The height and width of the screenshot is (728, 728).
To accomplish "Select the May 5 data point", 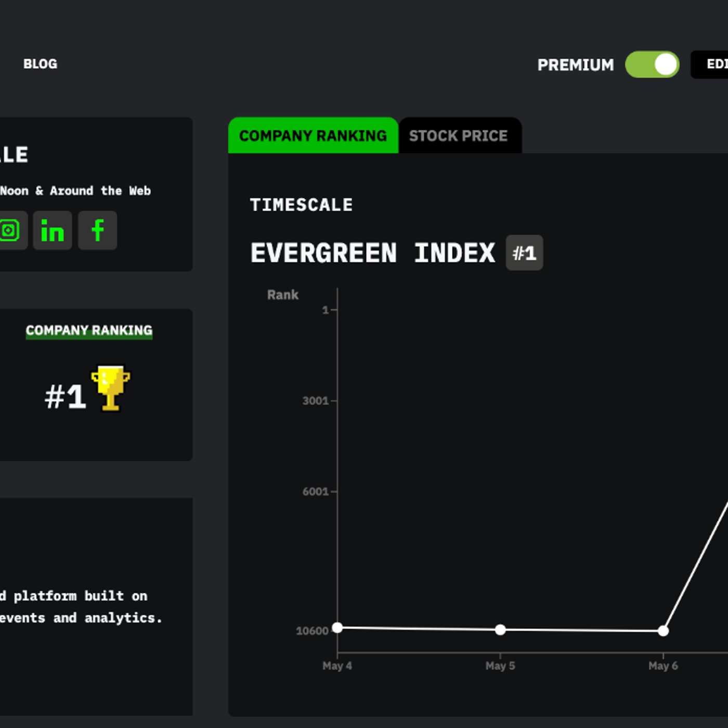I will (x=500, y=630).
